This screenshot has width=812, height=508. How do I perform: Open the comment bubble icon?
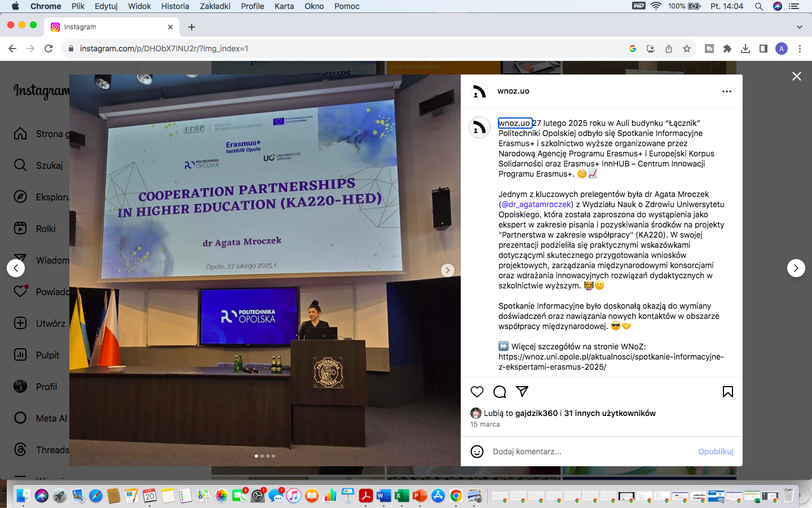(500, 392)
